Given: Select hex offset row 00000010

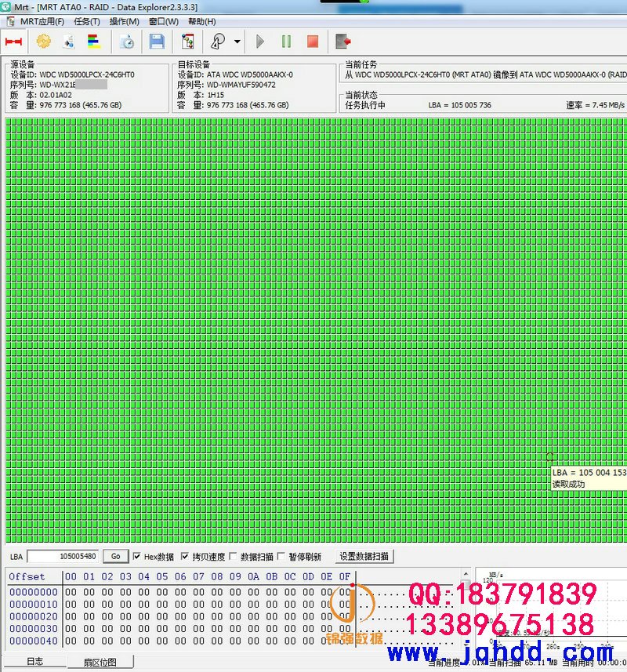Looking at the screenshot, I should click(34, 604).
